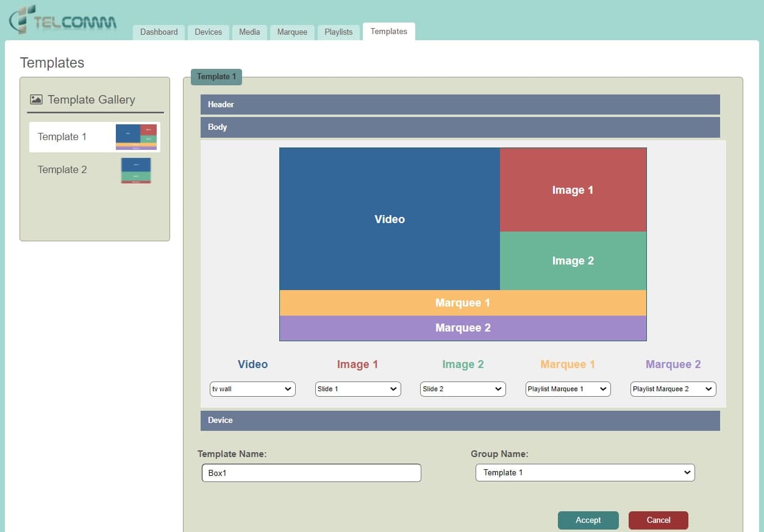764x532 pixels.
Task: Open the Dashboard tab
Action: coord(159,32)
